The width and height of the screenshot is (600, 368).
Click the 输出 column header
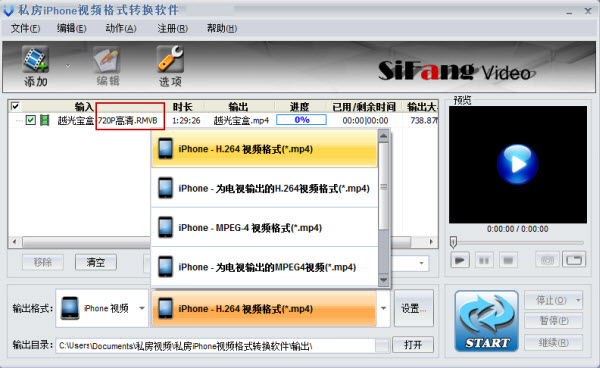click(x=238, y=107)
